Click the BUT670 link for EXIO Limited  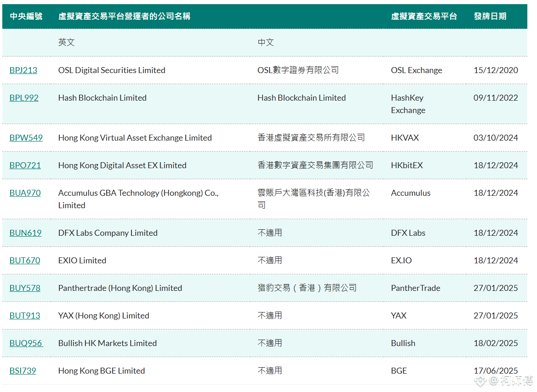(x=24, y=260)
